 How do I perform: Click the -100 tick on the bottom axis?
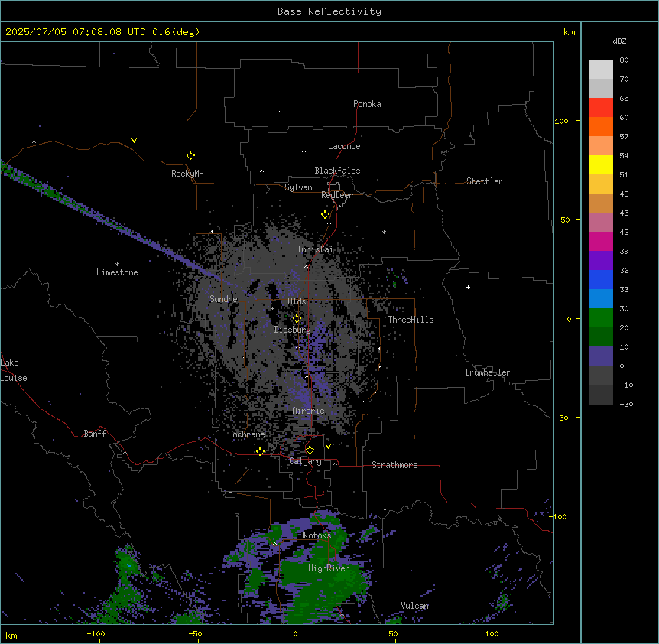click(96, 633)
